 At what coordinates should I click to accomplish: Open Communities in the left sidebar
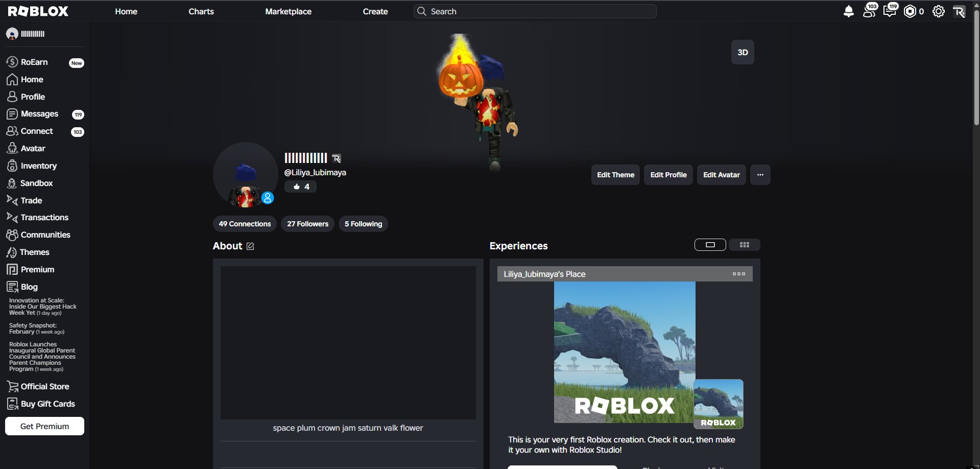pyautogui.click(x=45, y=235)
